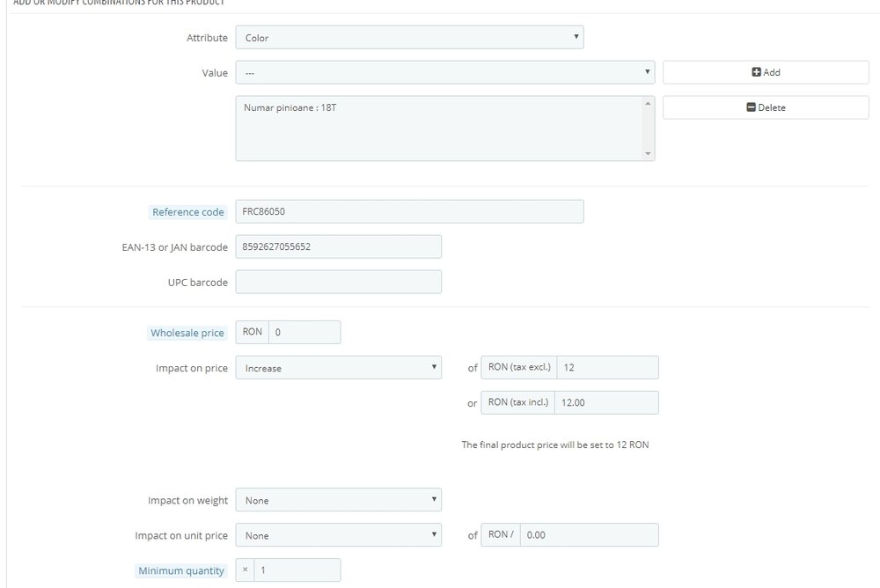Viewport: 880px width, 588px height.
Task: Focus the Wholesale price input
Action: 304,333
